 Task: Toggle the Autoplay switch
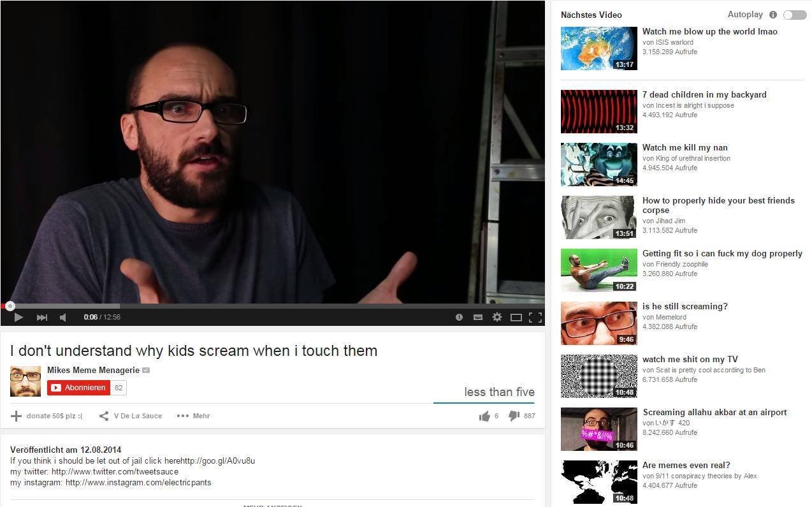click(x=795, y=15)
